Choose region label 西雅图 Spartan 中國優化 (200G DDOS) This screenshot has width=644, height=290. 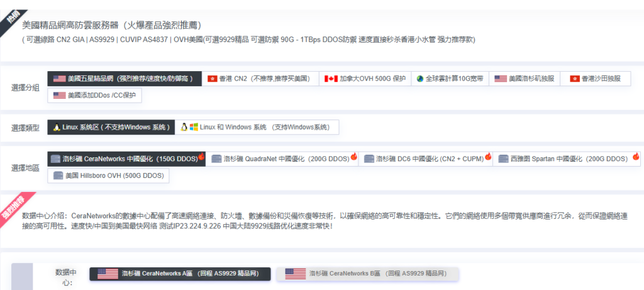pyautogui.click(x=569, y=159)
